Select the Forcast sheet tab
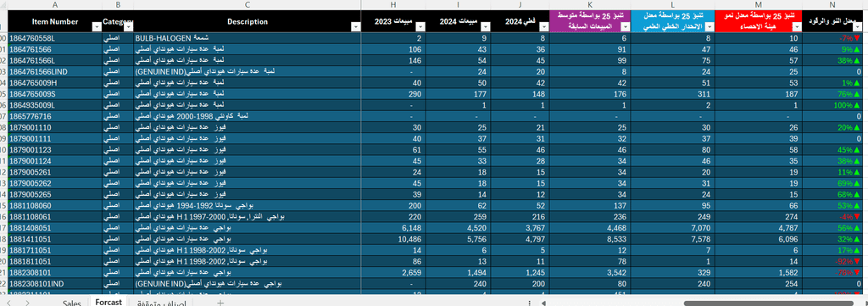The height and width of the screenshot is (306, 868). point(108,302)
